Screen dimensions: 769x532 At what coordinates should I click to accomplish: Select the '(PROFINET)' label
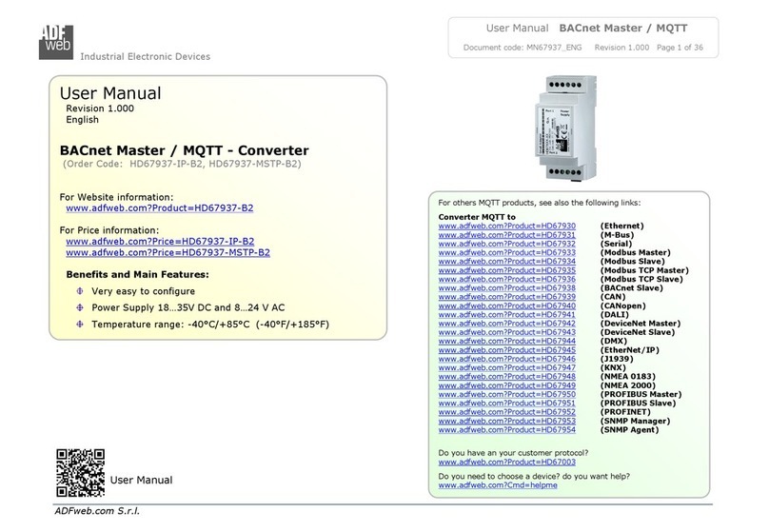click(x=625, y=412)
